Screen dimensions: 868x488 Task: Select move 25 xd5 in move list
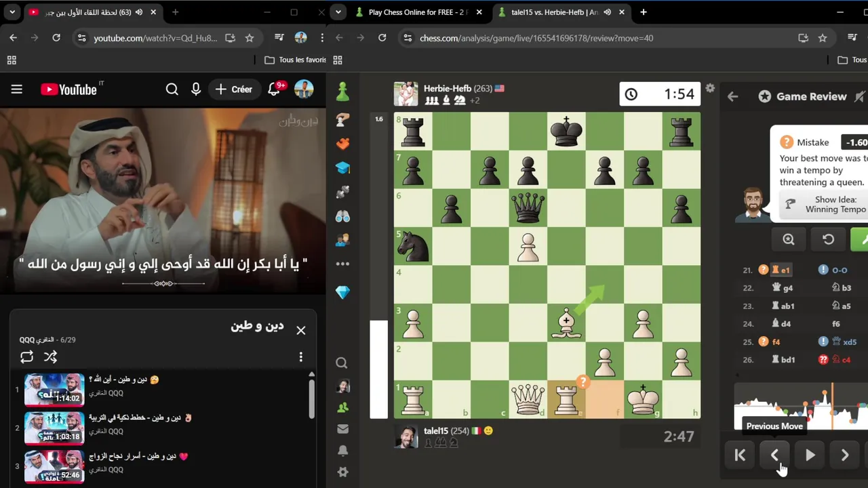click(x=844, y=342)
